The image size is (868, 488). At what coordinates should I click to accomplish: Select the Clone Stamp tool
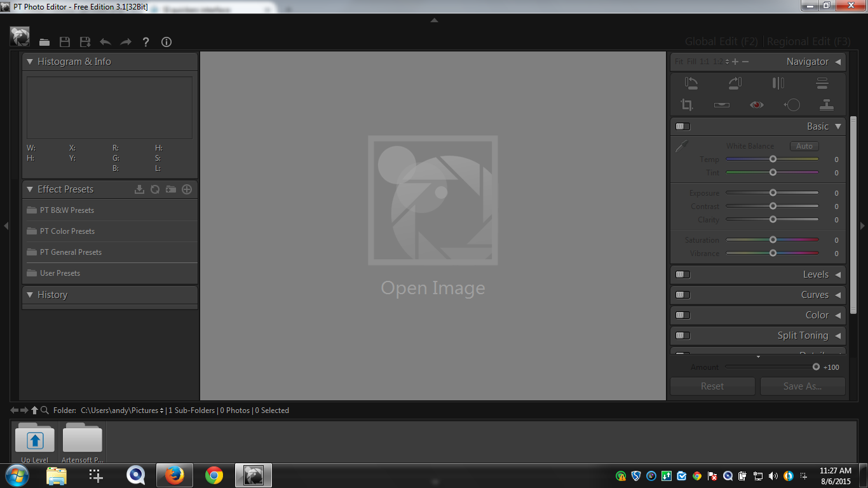point(826,105)
